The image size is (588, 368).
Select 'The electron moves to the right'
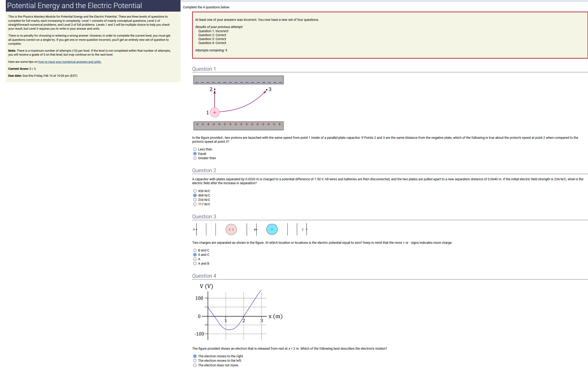pyautogui.click(x=195, y=356)
